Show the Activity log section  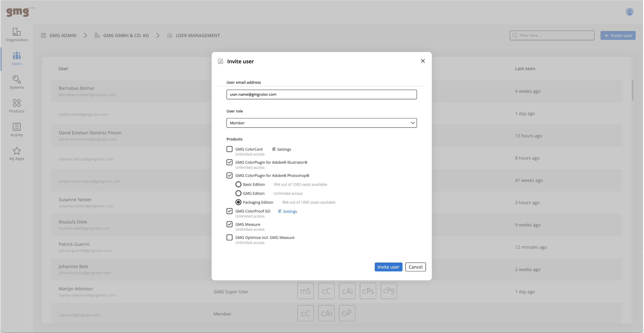17,130
